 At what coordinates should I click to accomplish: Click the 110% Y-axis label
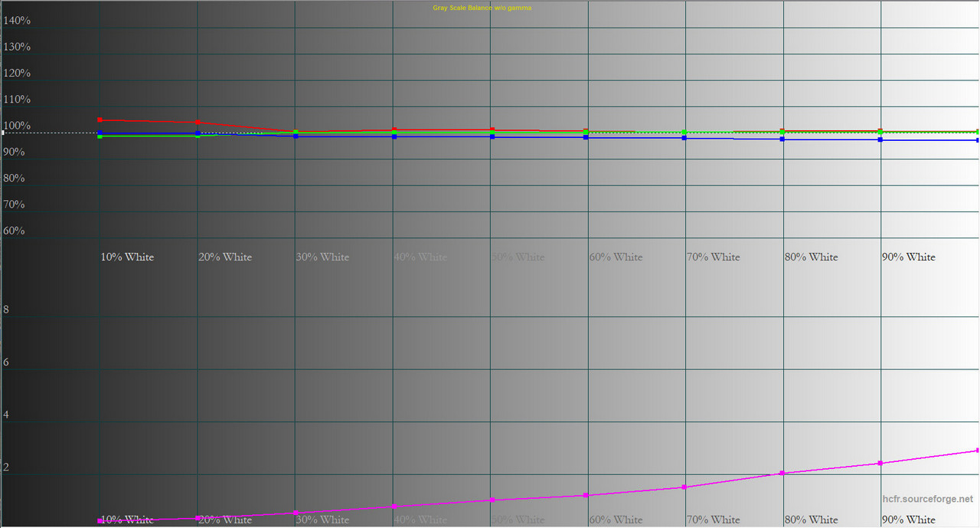click(x=17, y=100)
